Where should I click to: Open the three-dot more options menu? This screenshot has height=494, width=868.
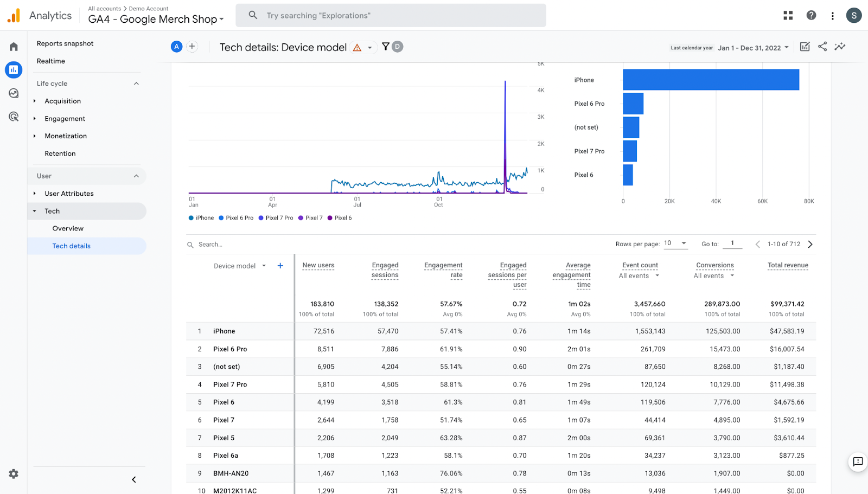click(x=833, y=15)
